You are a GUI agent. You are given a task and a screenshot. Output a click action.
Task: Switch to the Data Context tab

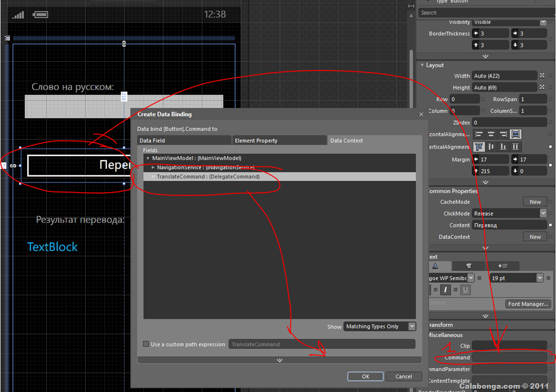tap(375, 141)
